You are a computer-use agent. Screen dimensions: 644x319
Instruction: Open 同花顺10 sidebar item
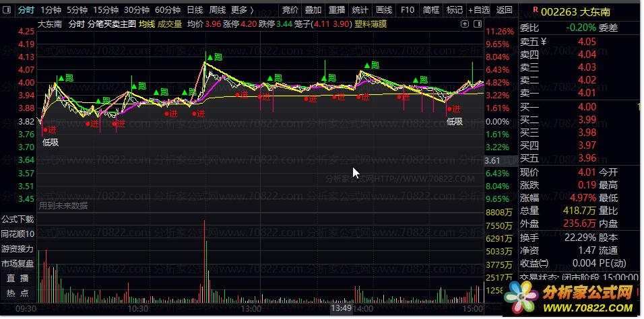(x=18, y=234)
